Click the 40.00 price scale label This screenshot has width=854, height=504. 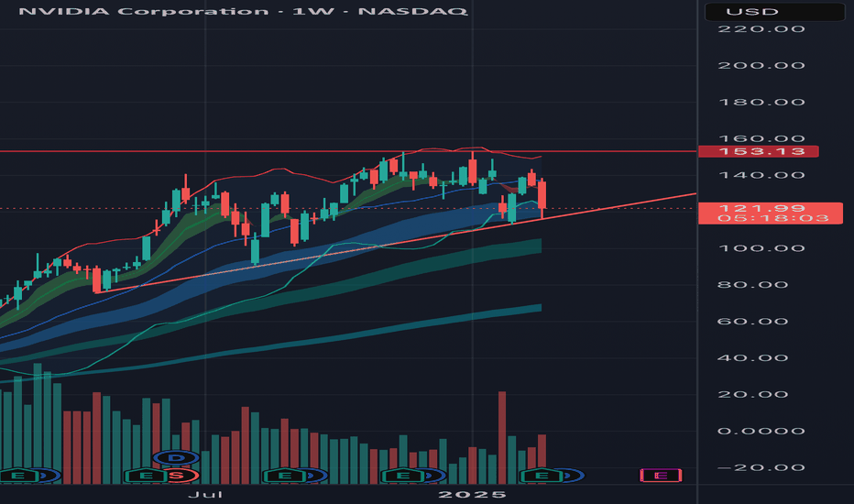pos(752,357)
